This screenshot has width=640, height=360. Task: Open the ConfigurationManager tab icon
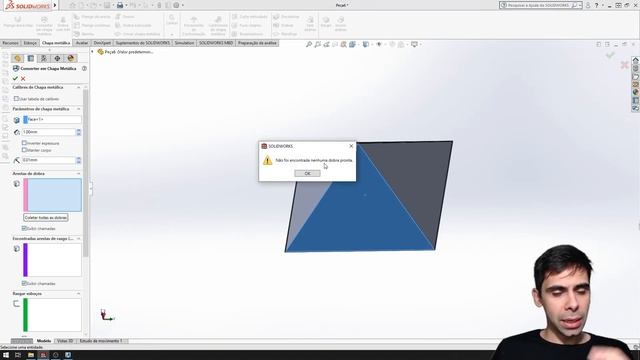tap(44, 58)
